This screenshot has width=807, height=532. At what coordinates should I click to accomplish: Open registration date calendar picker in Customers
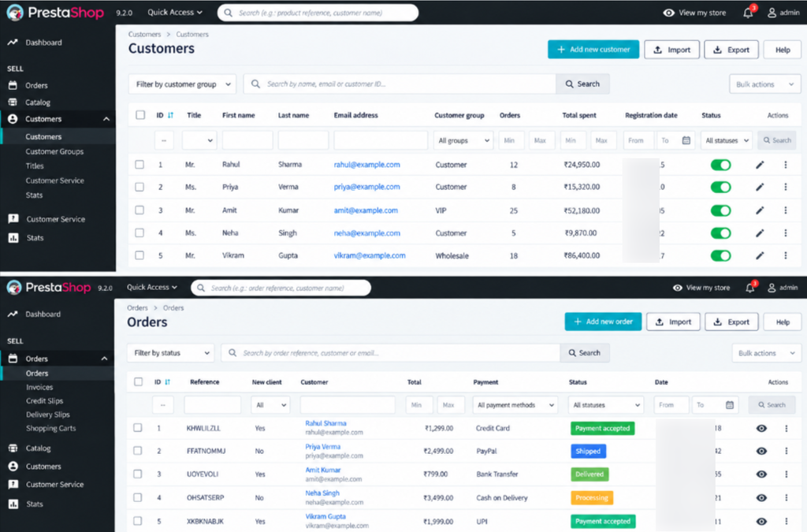point(686,140)
